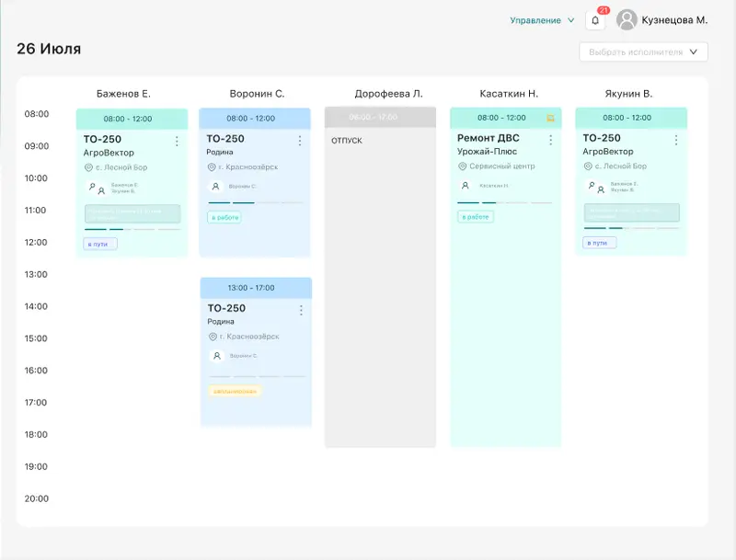Open three-dot menu on Якунин's ТО-250 card
This screenshot has width=736, height=560.
(x=676, y=141)
